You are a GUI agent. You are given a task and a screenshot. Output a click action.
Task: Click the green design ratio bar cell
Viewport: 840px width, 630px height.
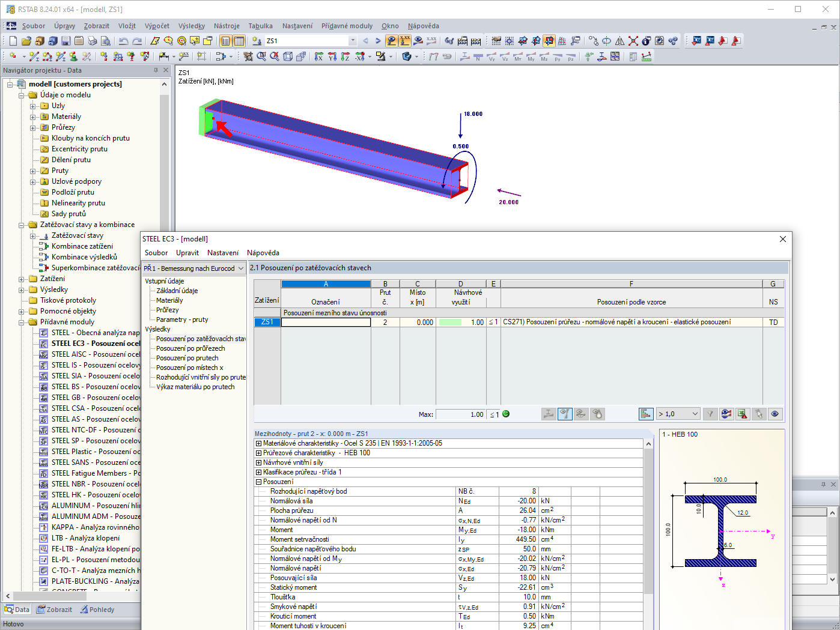click(x=450, y=323)
